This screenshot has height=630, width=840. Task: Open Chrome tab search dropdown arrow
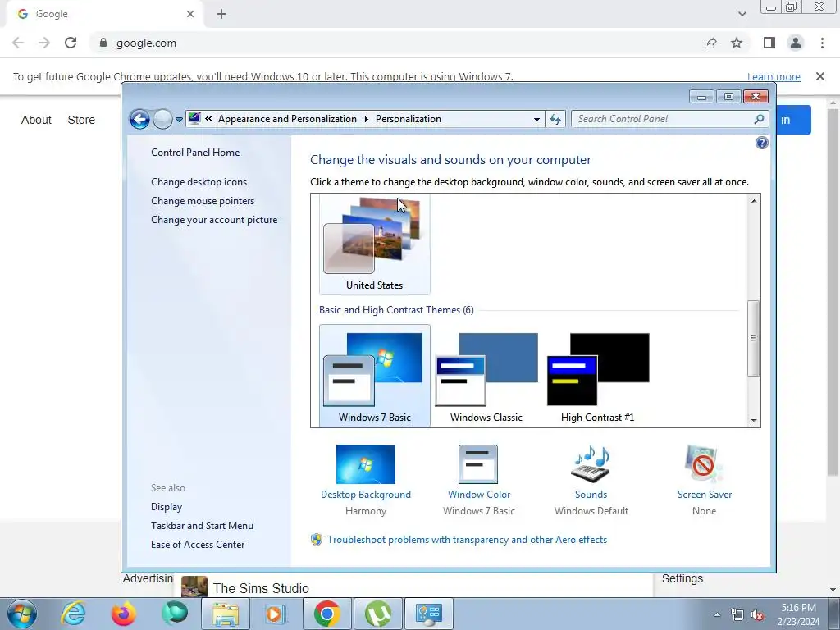[x=742, y=14]
